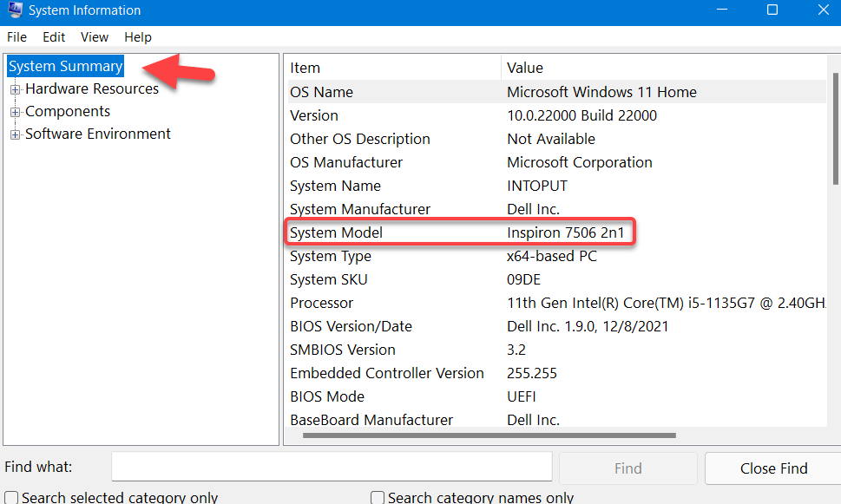Expand the Software Environment node

coord(15,134)
